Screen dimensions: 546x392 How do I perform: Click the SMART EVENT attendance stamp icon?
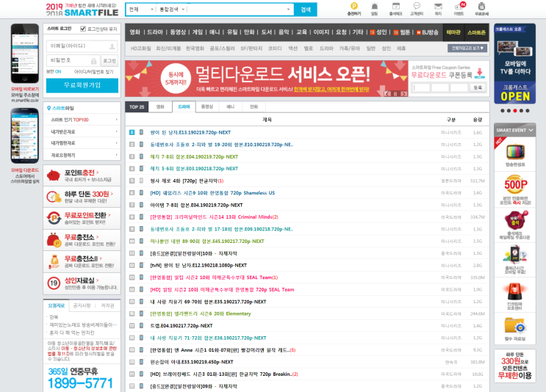pyautogui.click(x=514, y=220)
